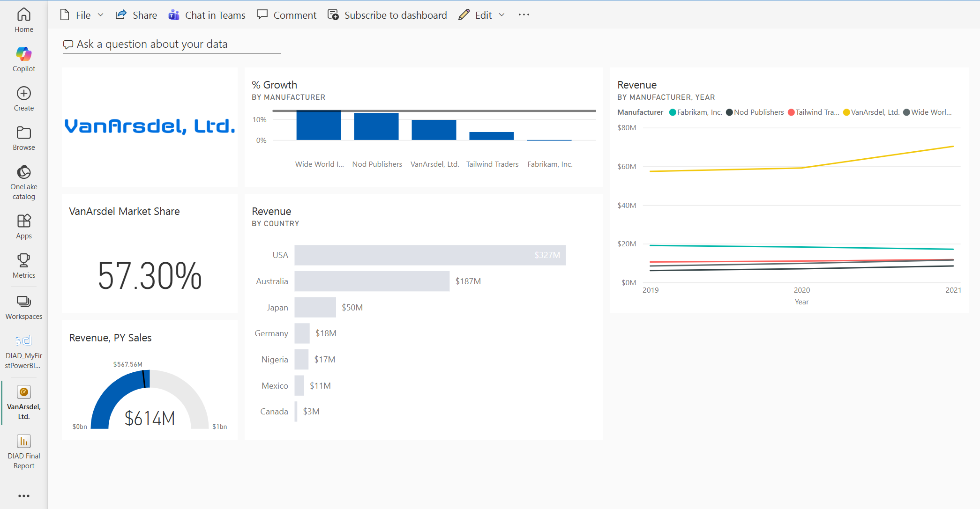Screen dimensions: 980x509
Task: Click the Browse folder icon
Action: coord(23,133)
